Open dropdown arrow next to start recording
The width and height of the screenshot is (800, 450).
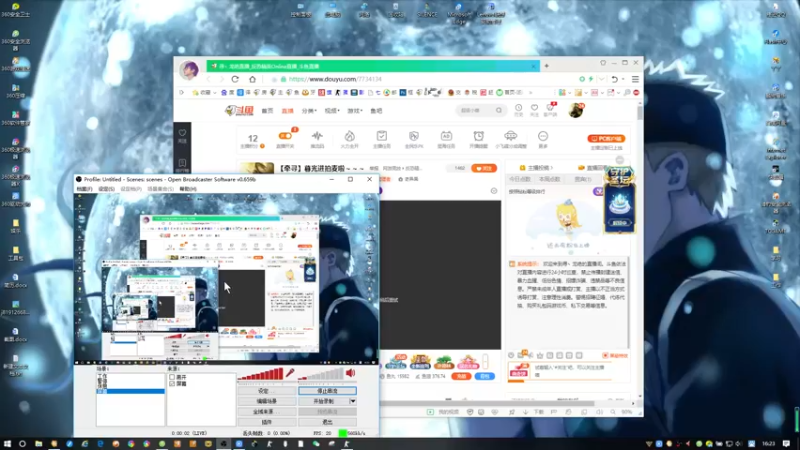pos(353,402)
